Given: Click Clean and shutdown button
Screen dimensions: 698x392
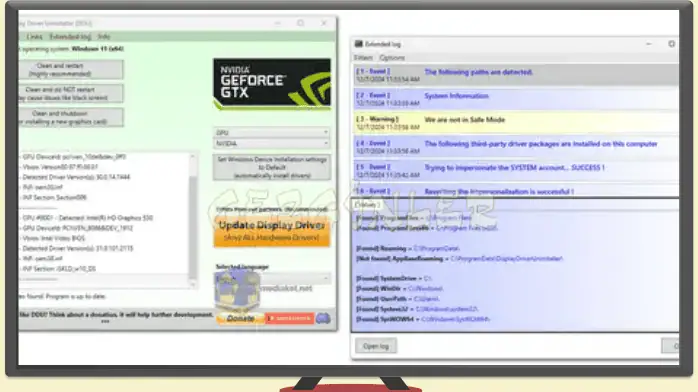Looking at the screenshot, I should (71, 117).
